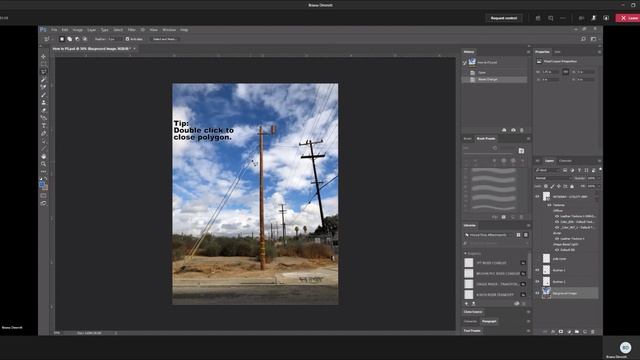This screenshot has height=360, width=640.
Task: Open the Layers blend mode Normal dropdown
Action: pos(553,178)
